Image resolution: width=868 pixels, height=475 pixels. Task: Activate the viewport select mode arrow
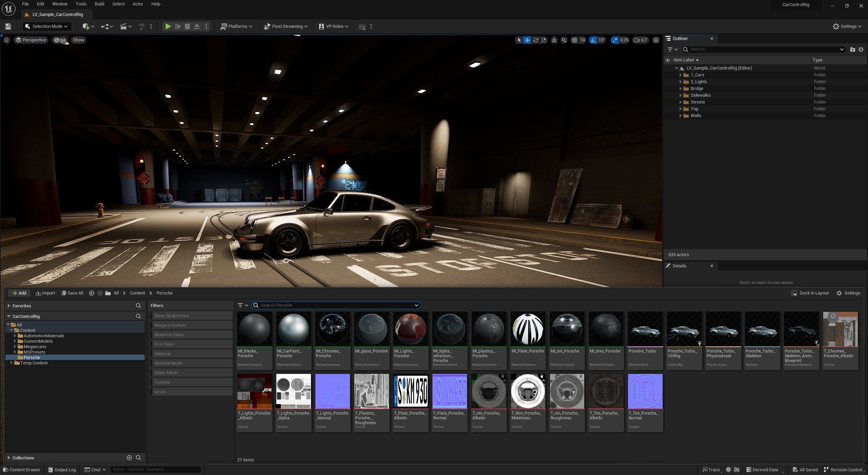click(519, 40)
